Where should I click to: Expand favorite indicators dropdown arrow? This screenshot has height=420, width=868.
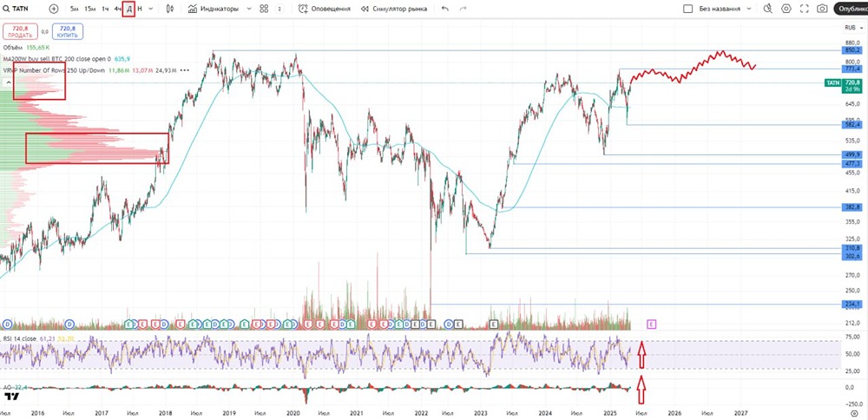(248, 9)
